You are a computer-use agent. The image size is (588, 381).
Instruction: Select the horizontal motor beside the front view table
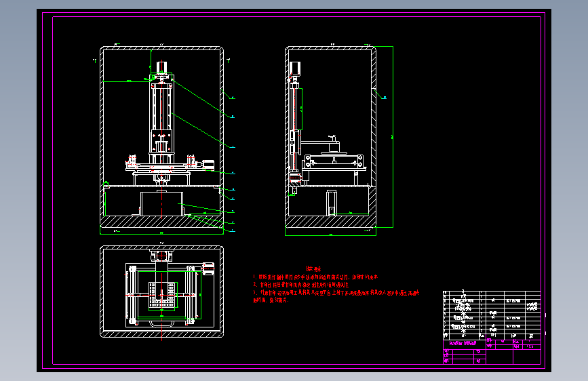coord(208,164)
